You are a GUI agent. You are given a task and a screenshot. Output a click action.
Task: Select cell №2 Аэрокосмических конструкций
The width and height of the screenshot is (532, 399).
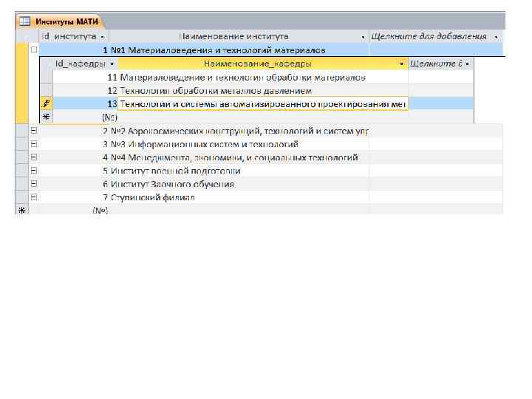coord(239,131)
